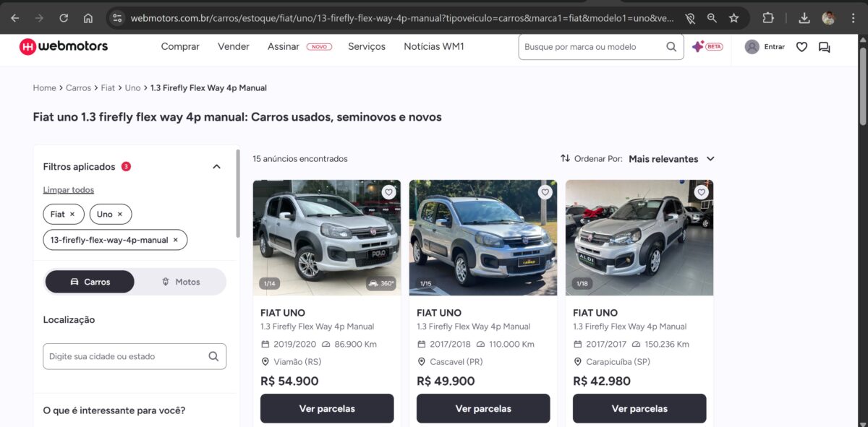Switch vehicle type to Motos
Screen dimensions: 868x427
[x=181, y=282]
